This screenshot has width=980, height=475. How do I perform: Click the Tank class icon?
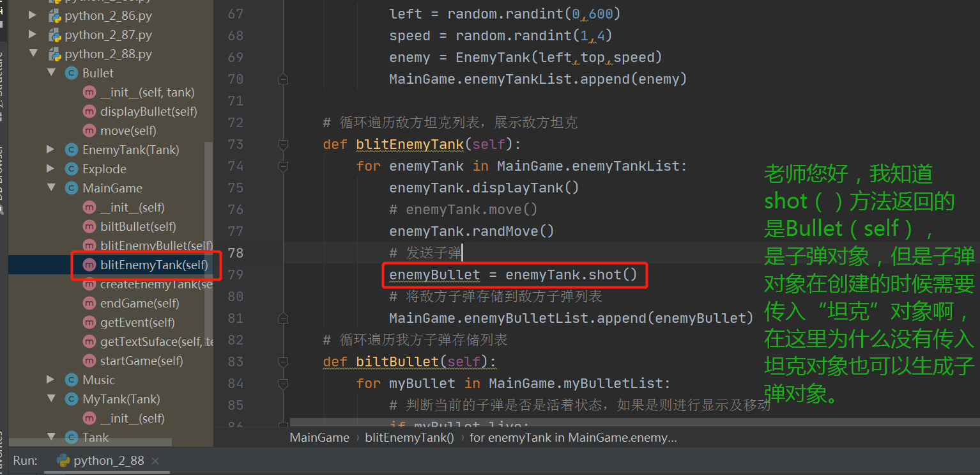(x=72, y=438)
